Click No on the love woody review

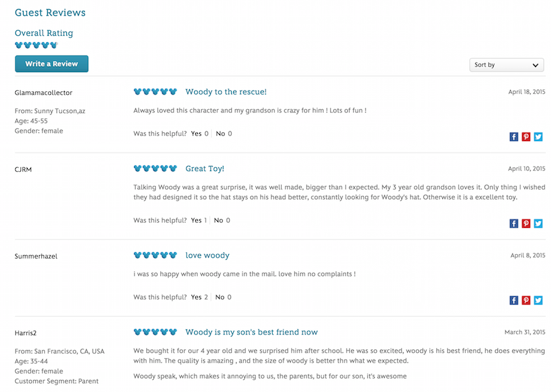pyautogui.click(x=220, y=296)
